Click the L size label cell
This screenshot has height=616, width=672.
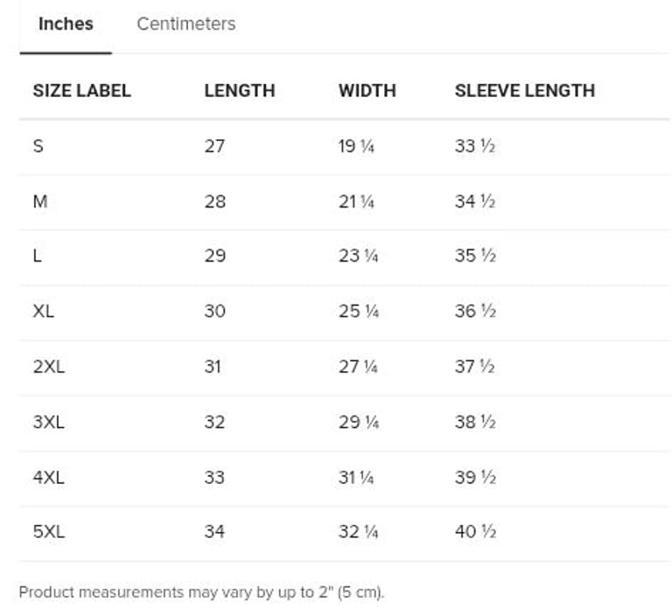[38, 255]
